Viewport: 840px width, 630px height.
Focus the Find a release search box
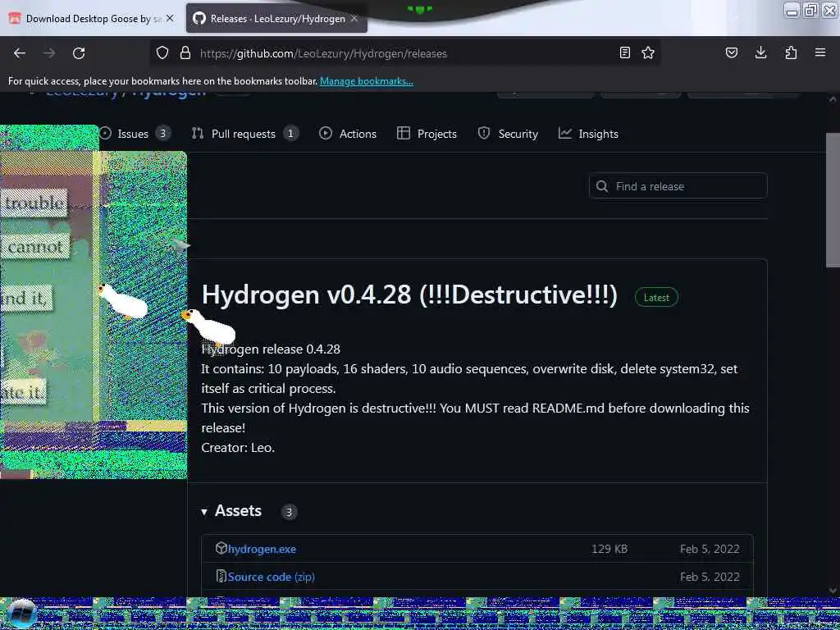point(678,186)
